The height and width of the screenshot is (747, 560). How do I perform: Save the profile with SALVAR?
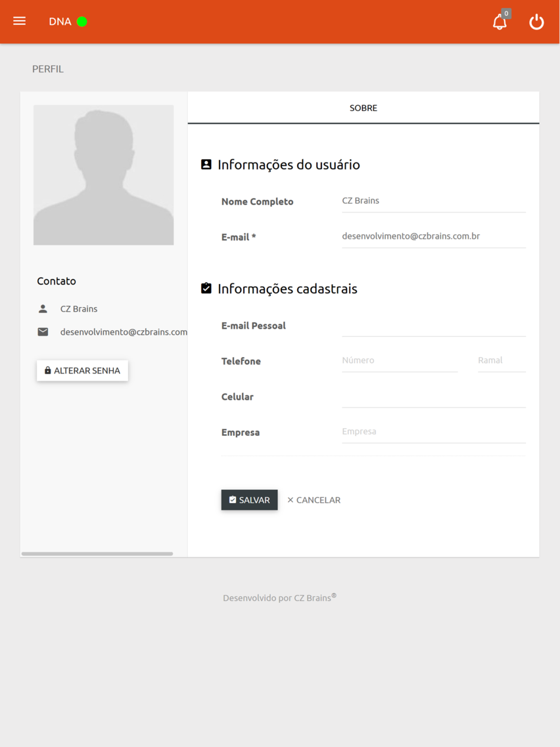click(250, 500)
